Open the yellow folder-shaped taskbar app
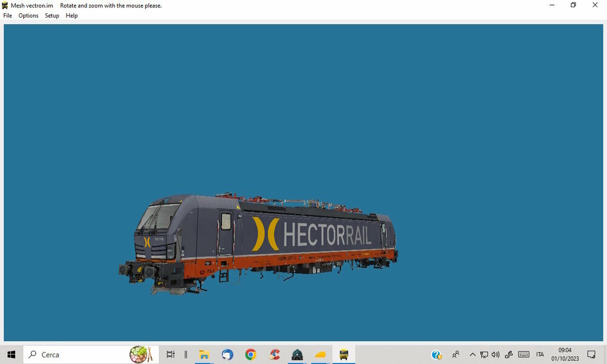The height and width of the screenshot is (364, 607). [320, 354]
